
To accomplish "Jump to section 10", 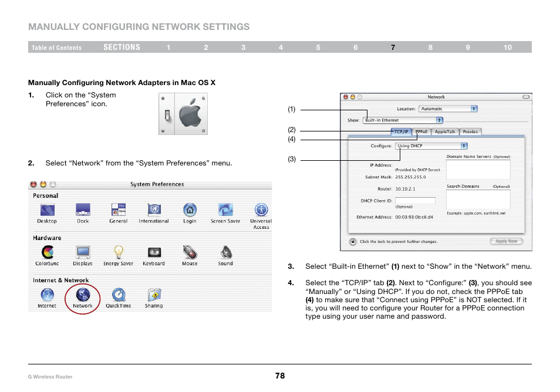I will click(508, 48).
